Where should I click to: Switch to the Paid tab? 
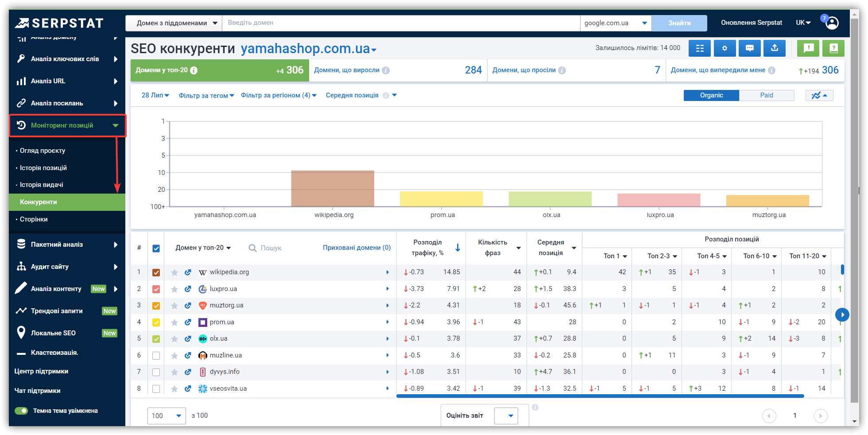(x=767, y=95)
